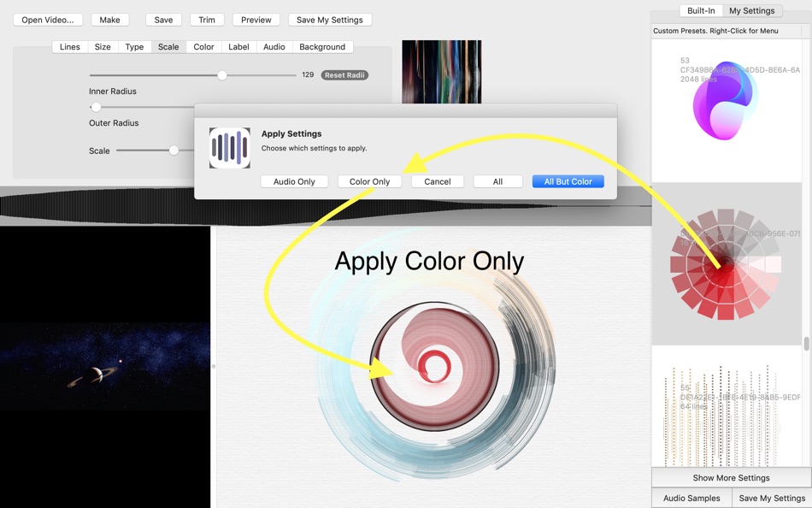The height and width of the screenshot is (508, 812).
Task: Switch to the Background tab
Action: tap(322, 47)
